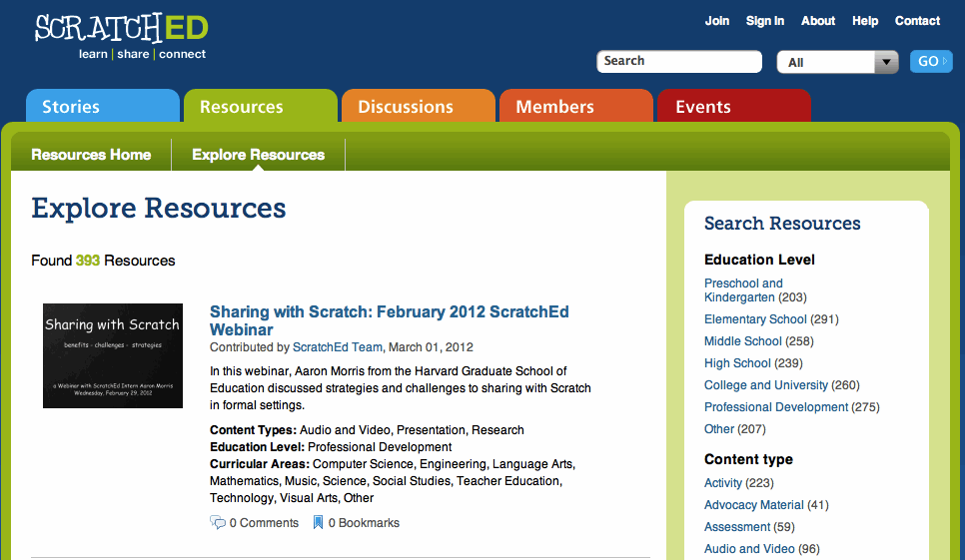Click the bookmark icon under the webinar
This screenshot has width=965, height=560.
tap(318, 522)
